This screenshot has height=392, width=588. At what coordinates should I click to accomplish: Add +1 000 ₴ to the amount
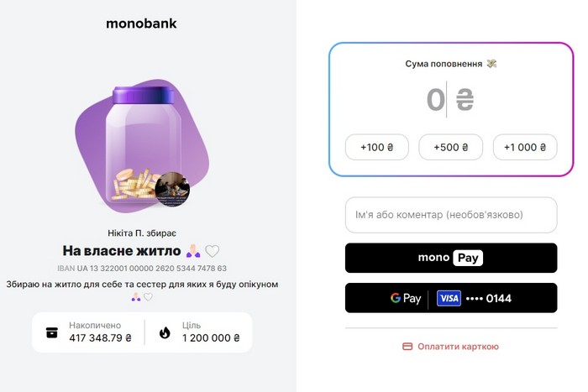(x=525, y=147)
